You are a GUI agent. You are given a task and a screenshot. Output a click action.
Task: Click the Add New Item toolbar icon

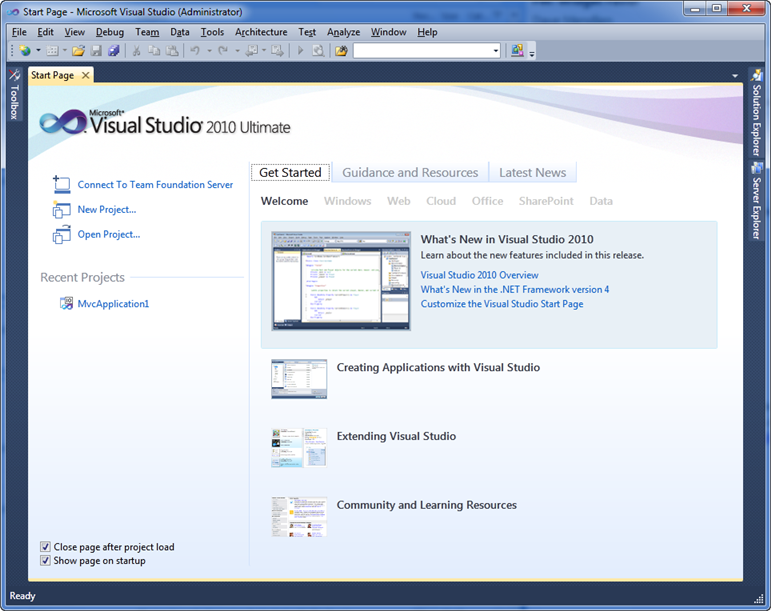(52, 50)
